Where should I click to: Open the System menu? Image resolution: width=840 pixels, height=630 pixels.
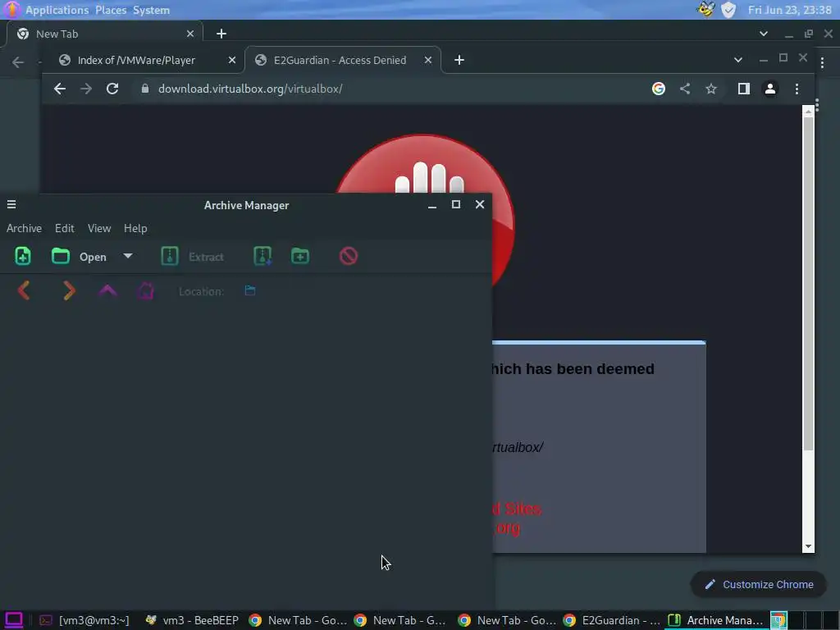coord(151,10)
